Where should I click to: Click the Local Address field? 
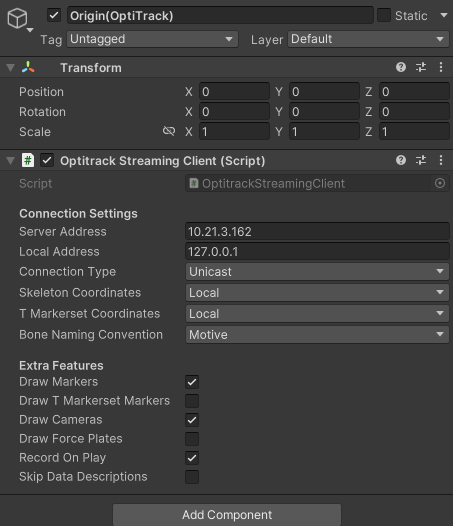[317, 252]
